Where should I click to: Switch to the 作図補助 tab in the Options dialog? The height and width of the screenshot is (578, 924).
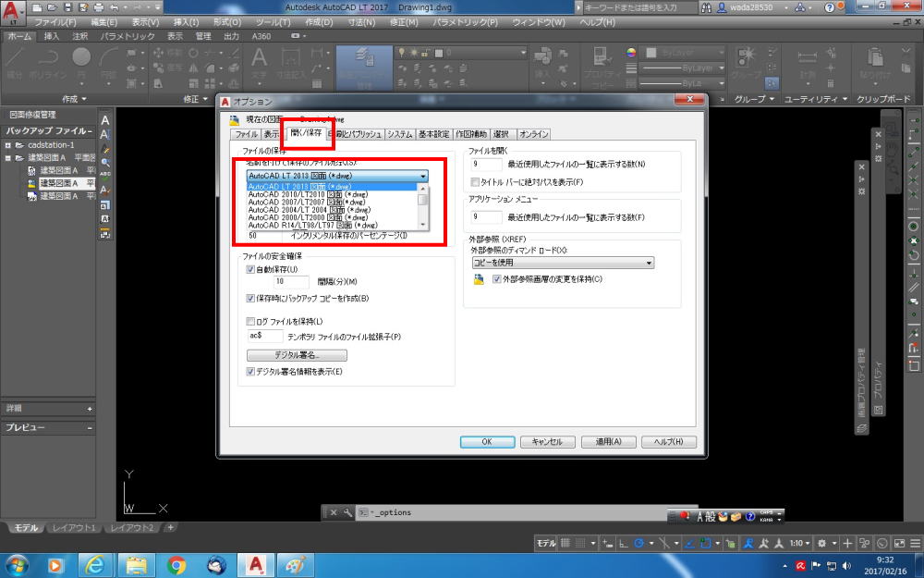[x=471, y=134]
